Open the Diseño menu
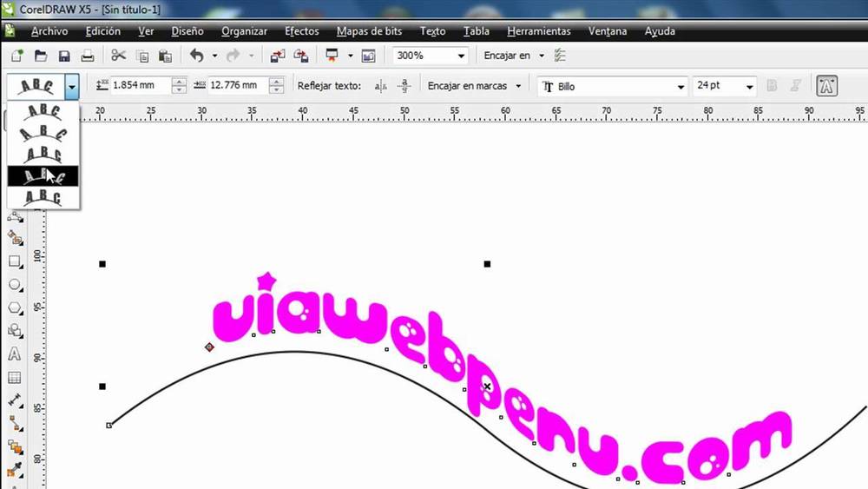This screenshot has height=489, width=868. click(x=187, y=31)
